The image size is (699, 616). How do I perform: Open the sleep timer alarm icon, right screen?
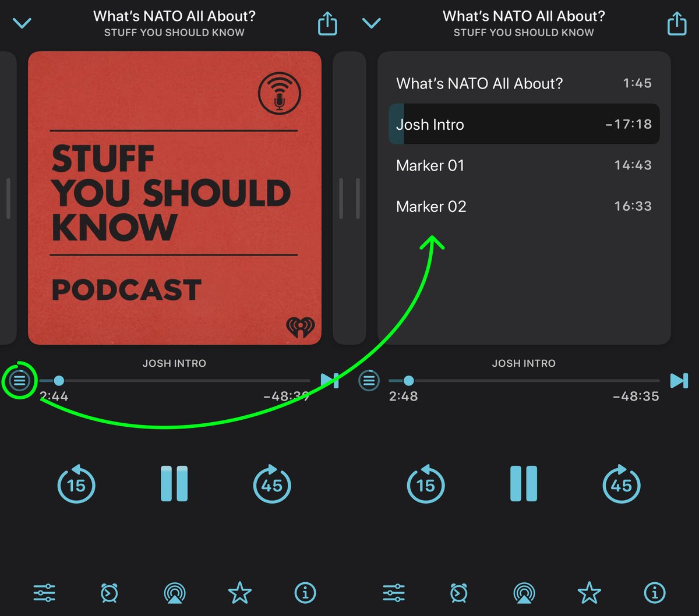[458, 593]
